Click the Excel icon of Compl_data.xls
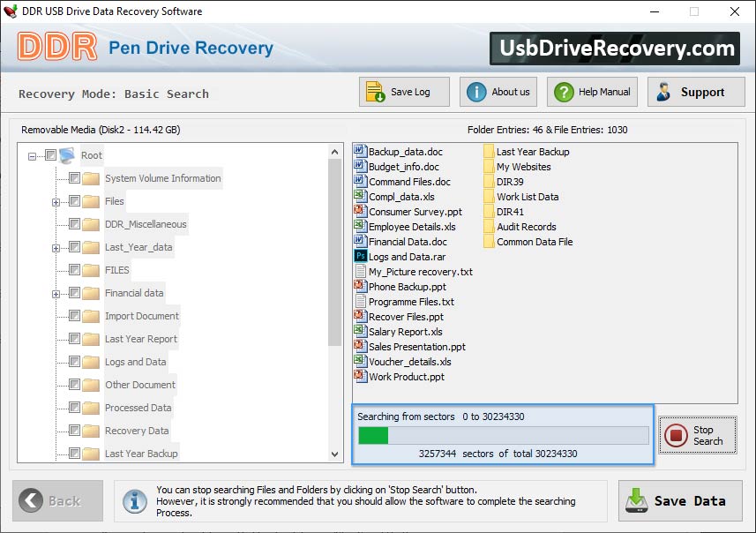This screenshot has height=533, width=756. coord(361,196)
